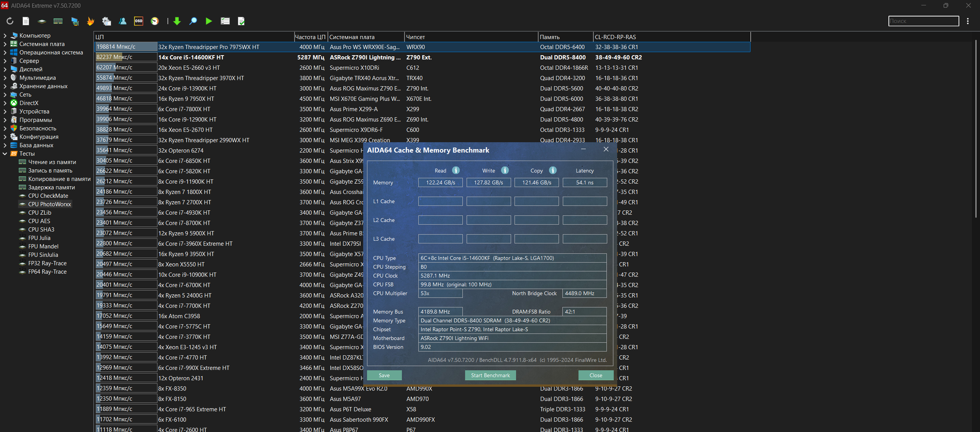Click Save in benchmark dialog
This screenshot has height=432, width=980.
click(384, 375)
